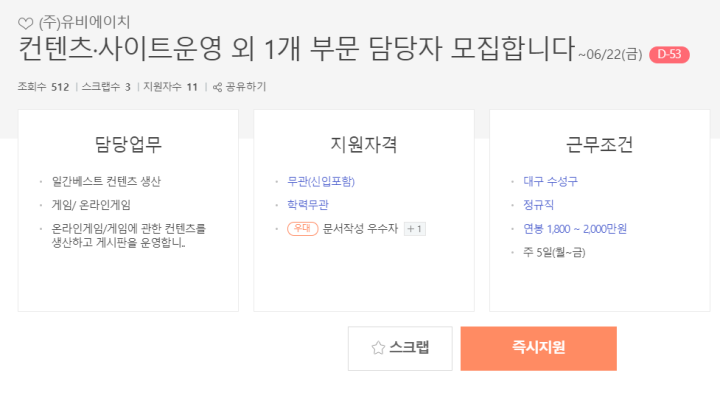Click the 즉시지원 apply button
The height and width of the screenshot is (398, 720).
(x=539, y=348)
